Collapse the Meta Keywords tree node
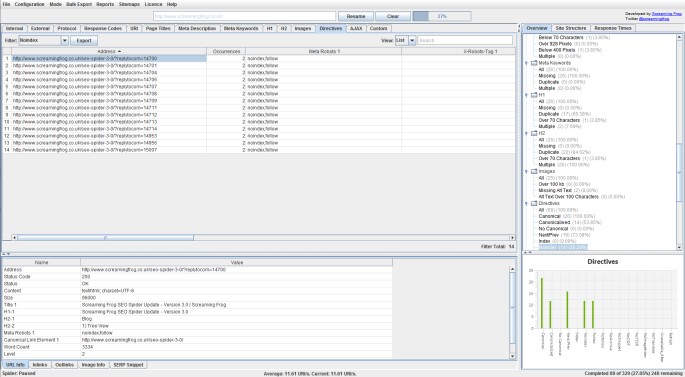Viewport: 685px width, 377px height. [x=527, y=63]
